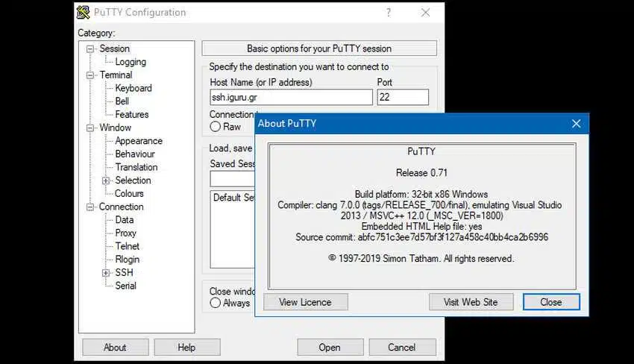Collapse the Session tree node
This screenshot has width=634, height=364.
(90, 49)
